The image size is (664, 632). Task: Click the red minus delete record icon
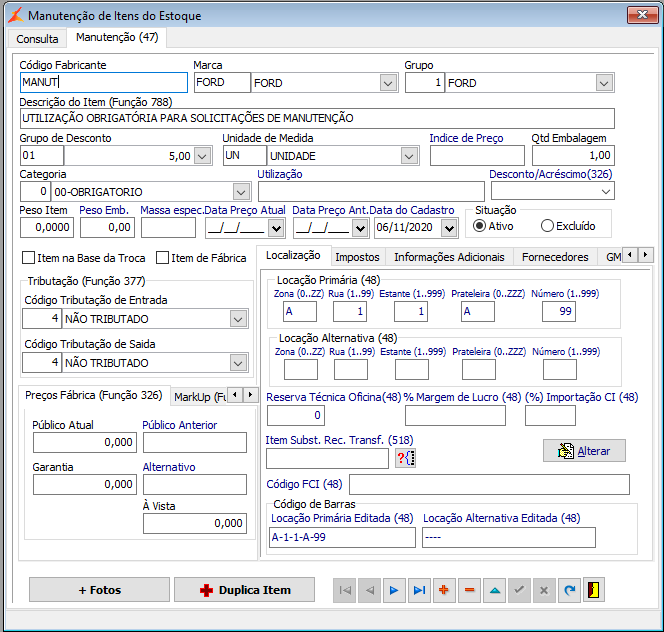click(x=470, y=590)
